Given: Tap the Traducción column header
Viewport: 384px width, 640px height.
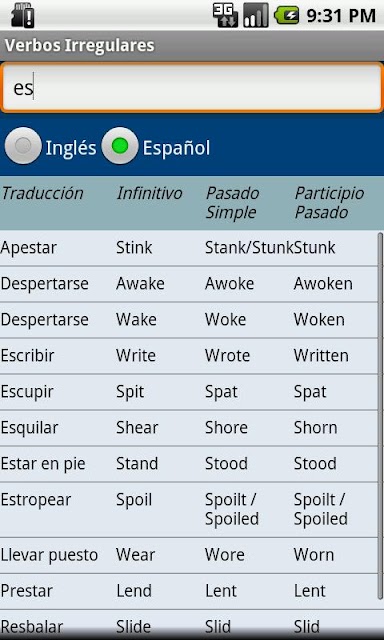Looking at the screenshot, I should (42, 193).
